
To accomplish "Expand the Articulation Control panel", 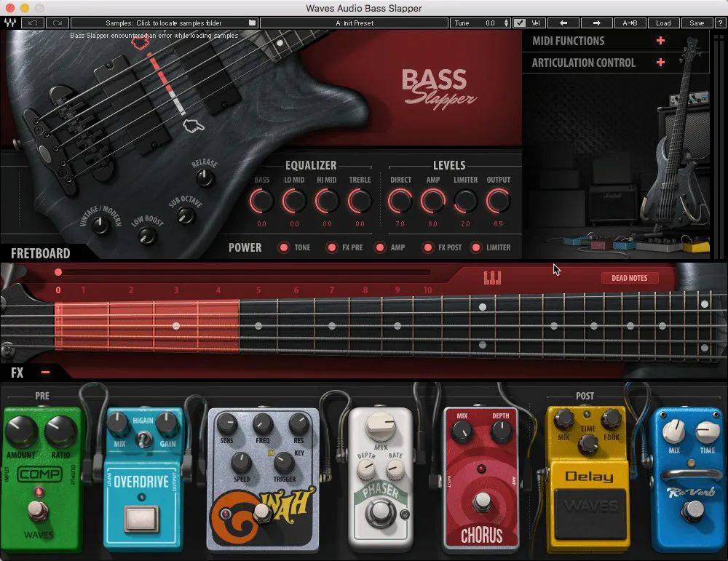I will tap(660, 63).
